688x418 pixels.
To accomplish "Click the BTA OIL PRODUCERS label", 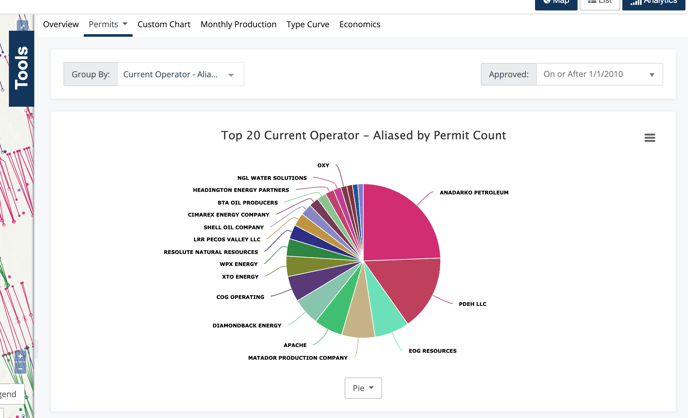I will 247,203.
